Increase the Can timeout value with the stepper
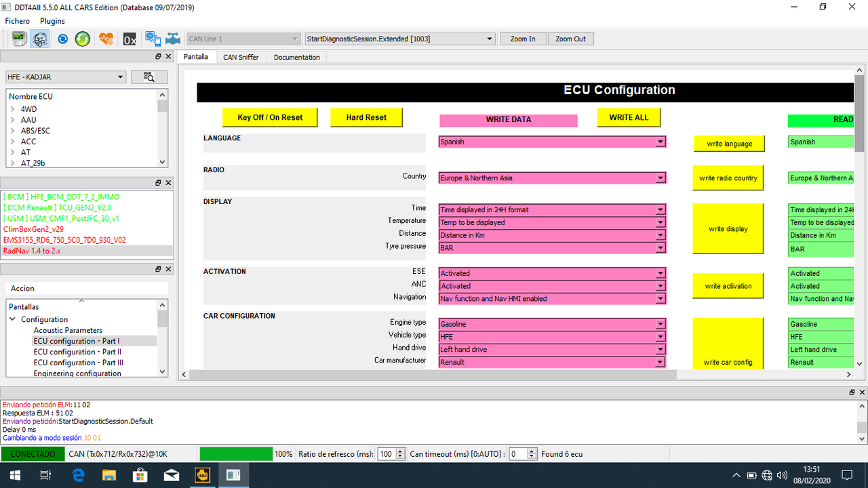Viewport: 868px width, 488px height. (x=533, y=451)
